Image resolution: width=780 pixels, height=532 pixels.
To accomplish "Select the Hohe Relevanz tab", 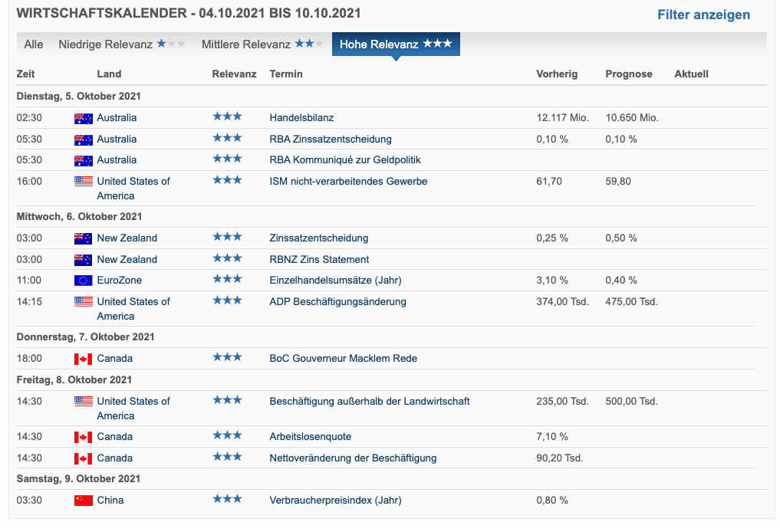I will pyautogui.click(x=396, y=44).
